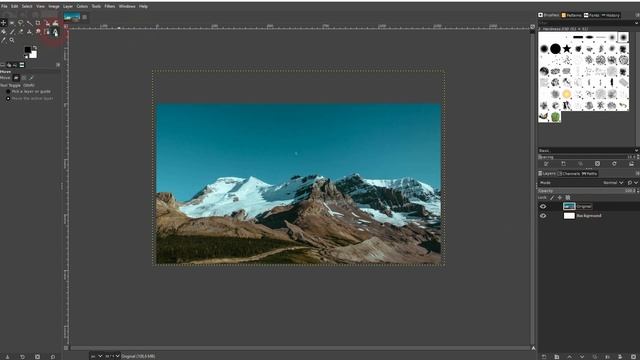
Task: Switch to the History tab
Action: point(611,15)
